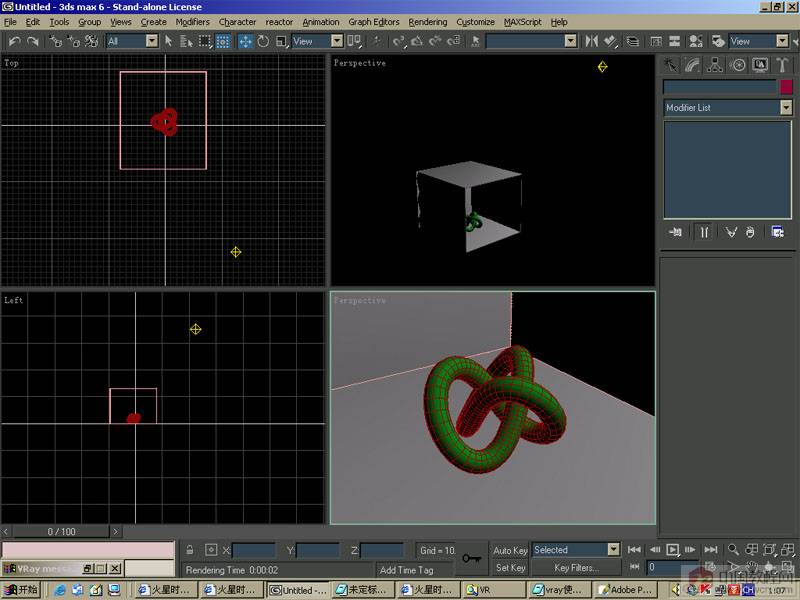Activate the Select and Link tool
The height and width of the screenshot is (600, 800).
(x=56, y=41)
